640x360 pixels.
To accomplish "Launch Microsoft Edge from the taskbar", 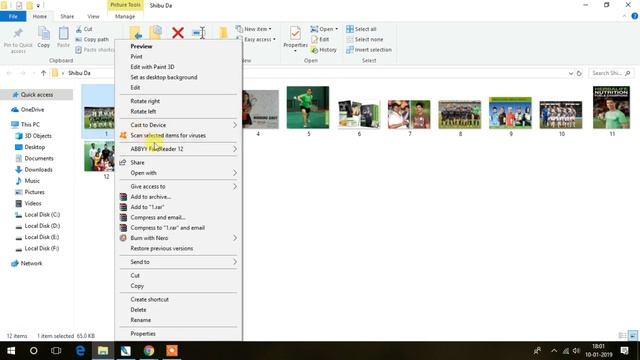I will tap(80, 351).
